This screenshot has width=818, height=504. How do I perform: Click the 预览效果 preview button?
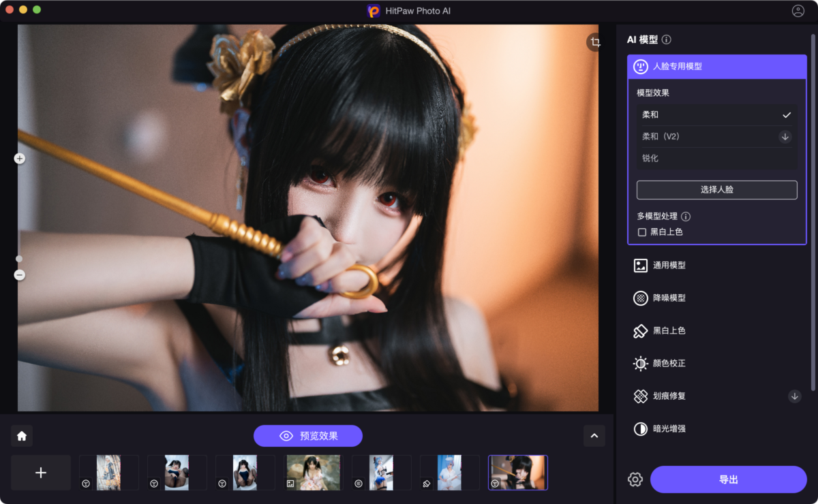(308, 436)
